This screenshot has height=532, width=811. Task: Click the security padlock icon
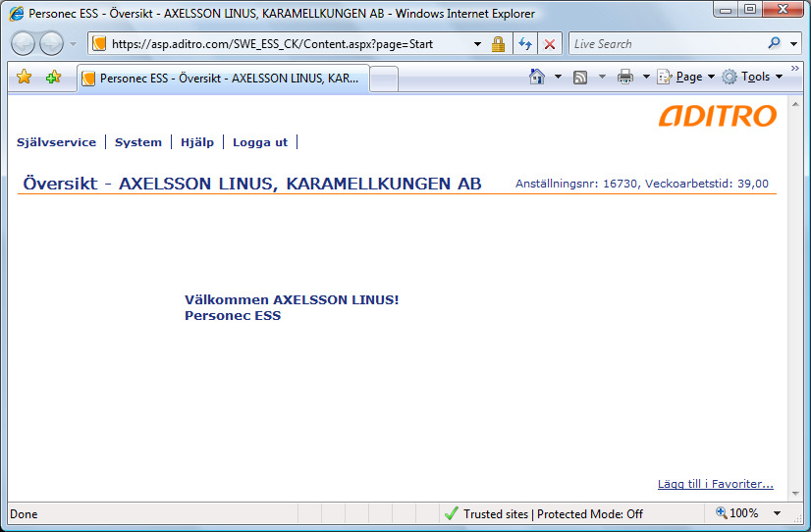pyautogui.click(x=498, y=44)
